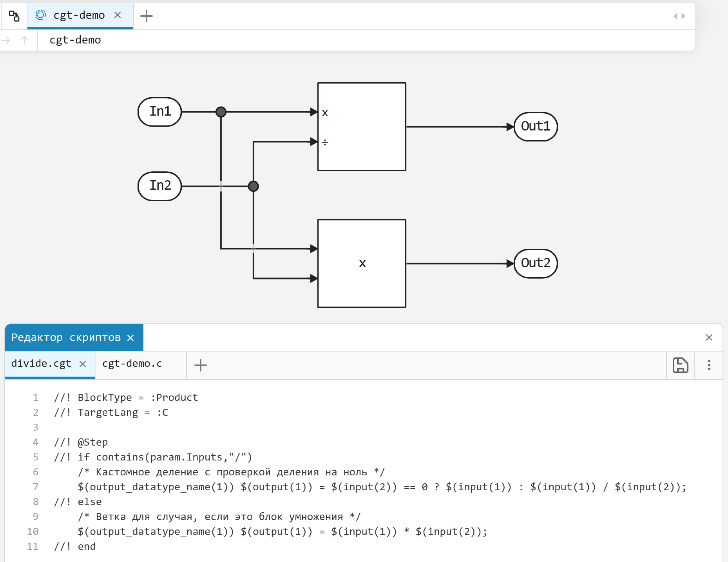
Task: Click the //! else line
Action: 78,502
